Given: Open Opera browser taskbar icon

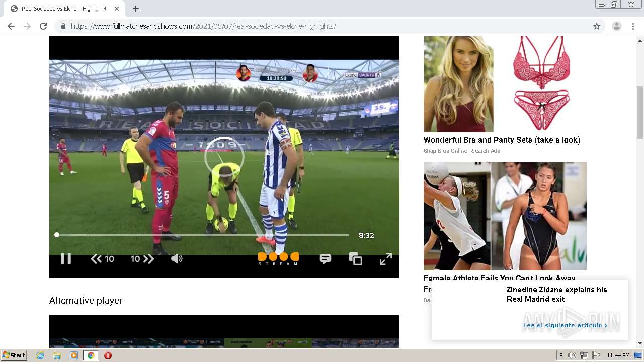Looking at the screenshot, I should [x=108, y=355].
